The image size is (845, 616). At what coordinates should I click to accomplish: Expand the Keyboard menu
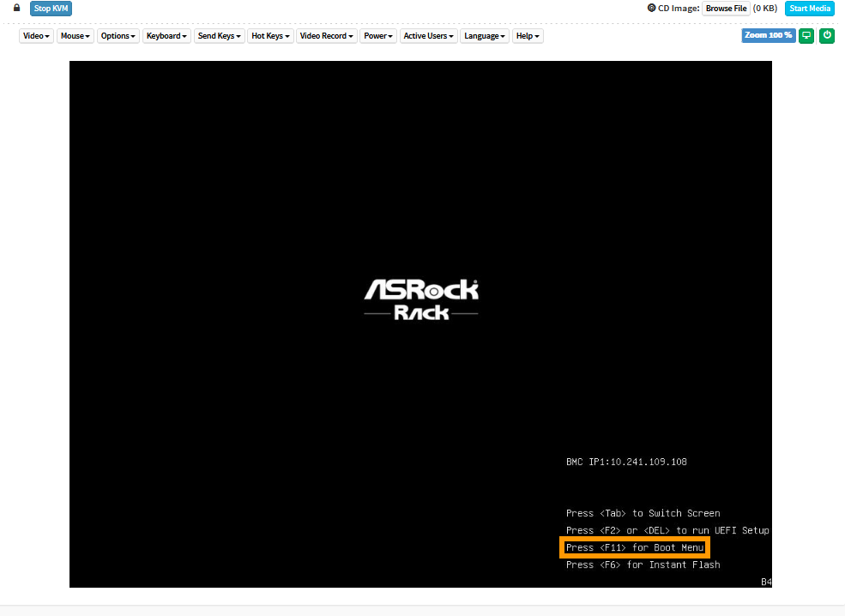[166, 36]
